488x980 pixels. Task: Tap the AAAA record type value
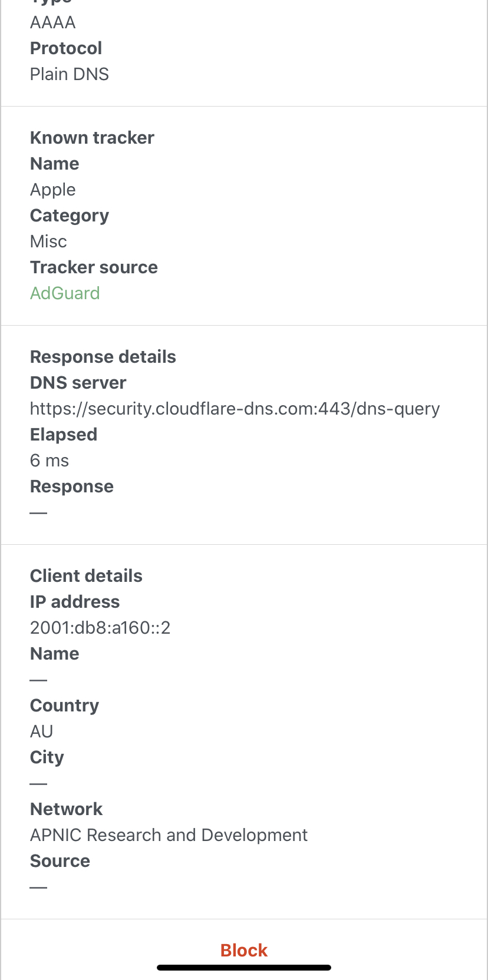(x=52, y=22)
